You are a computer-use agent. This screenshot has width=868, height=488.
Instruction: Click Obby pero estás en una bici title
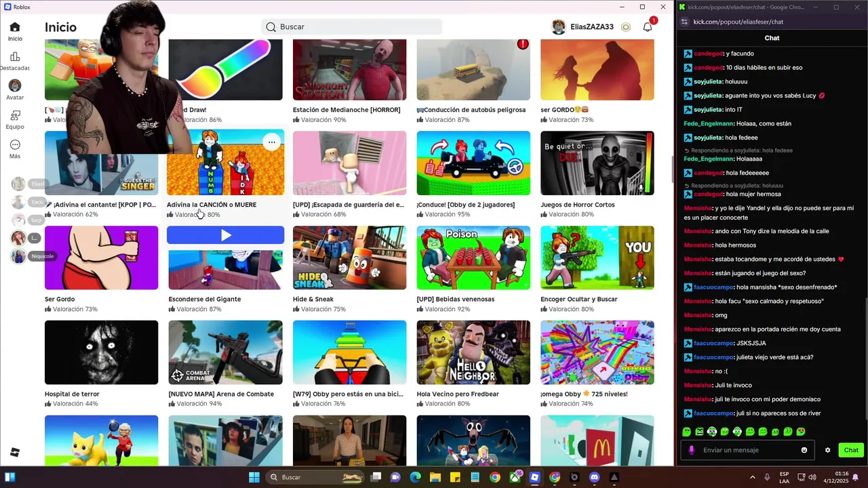tap(348, 394)
